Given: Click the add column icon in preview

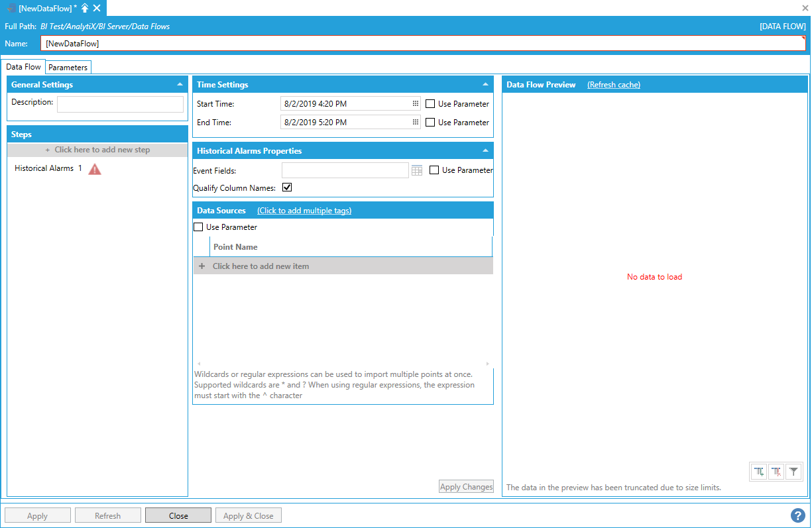Looking at the screenshot, I should [x=759, y=472].
